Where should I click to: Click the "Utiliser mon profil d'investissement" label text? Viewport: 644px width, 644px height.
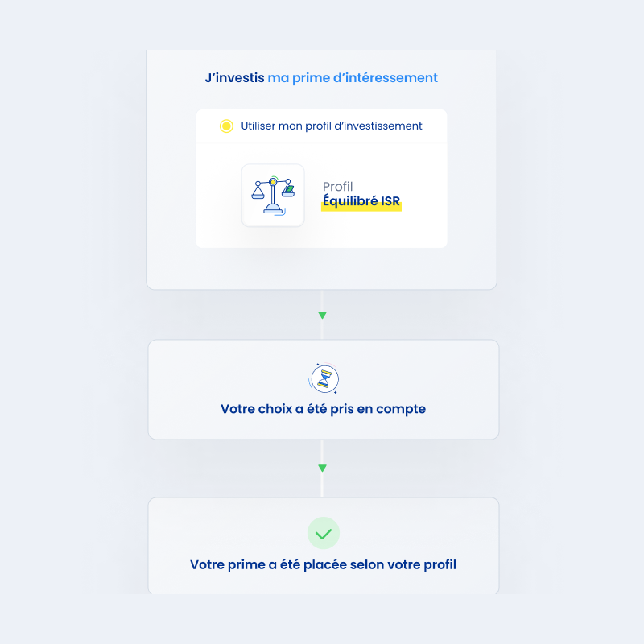point(331,126)
